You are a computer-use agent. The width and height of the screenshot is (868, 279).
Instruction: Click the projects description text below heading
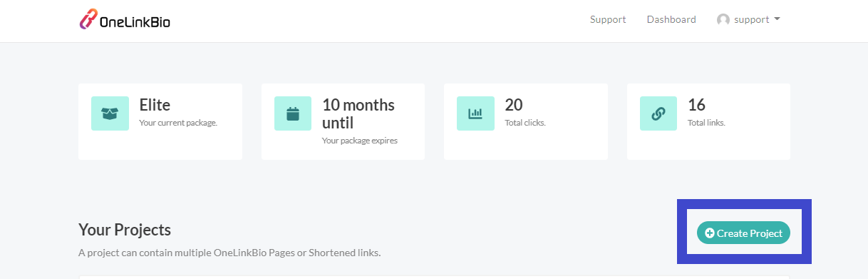229,253
